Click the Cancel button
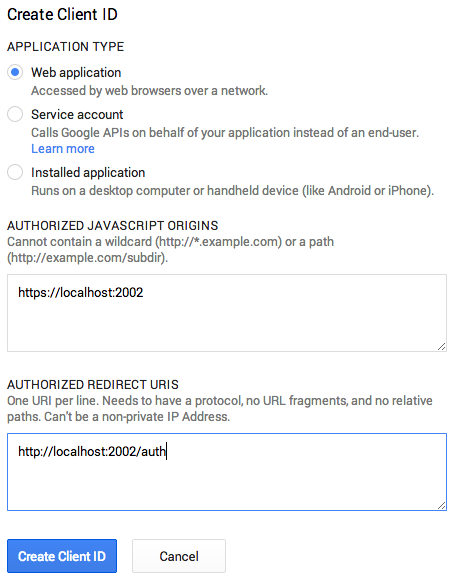The image size is (457, 581). click(x=179, y=556)
